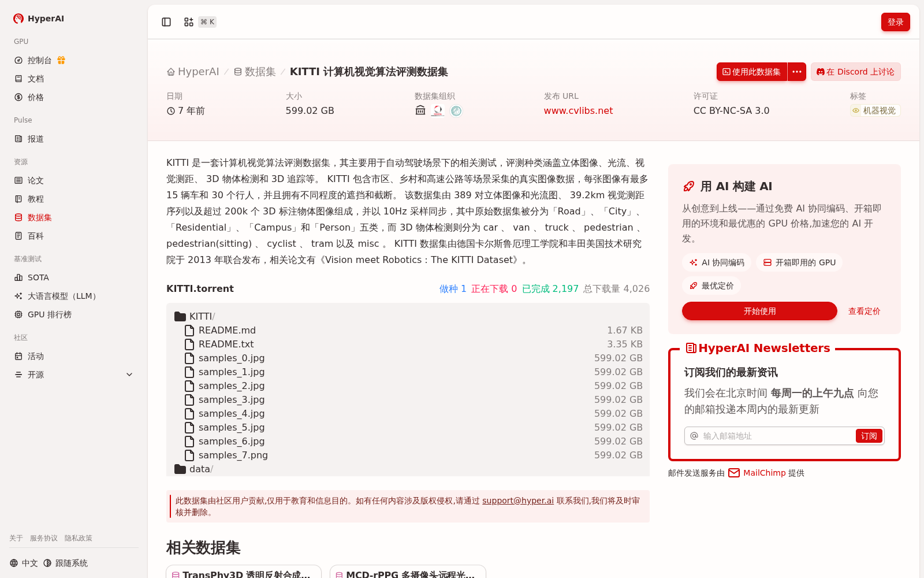The height and width of the screenshot is (578, 924).
Task: Open TransPhy3D related dataset card
Action: click(x=244, y=572)
